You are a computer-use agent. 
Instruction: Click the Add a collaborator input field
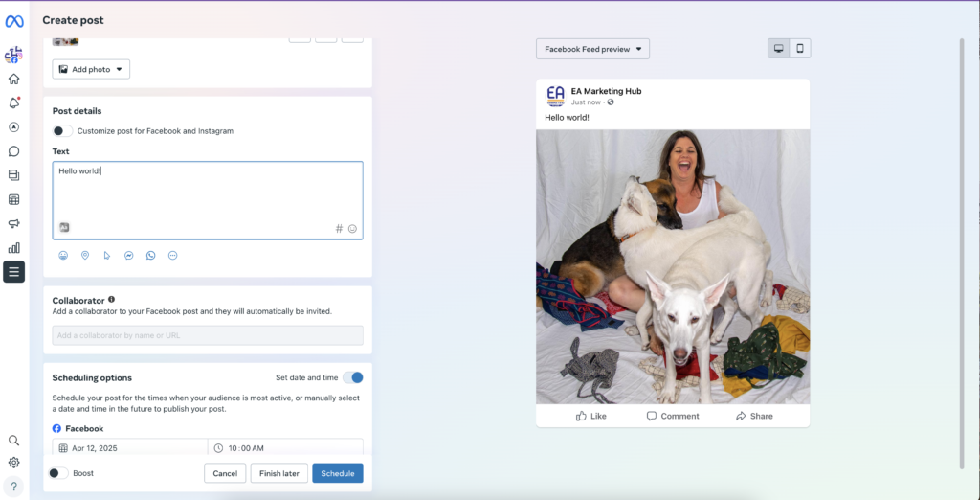coord(208,335)
